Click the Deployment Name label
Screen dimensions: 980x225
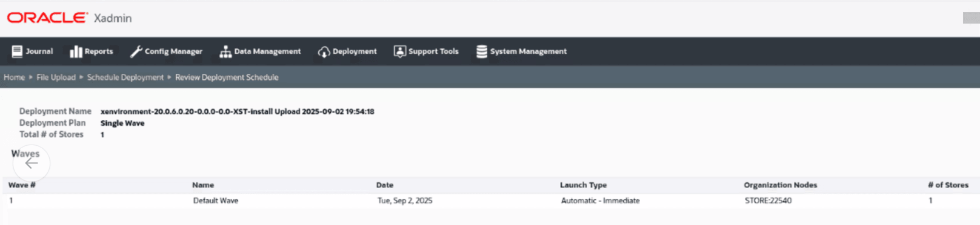(x=55, y=111)
